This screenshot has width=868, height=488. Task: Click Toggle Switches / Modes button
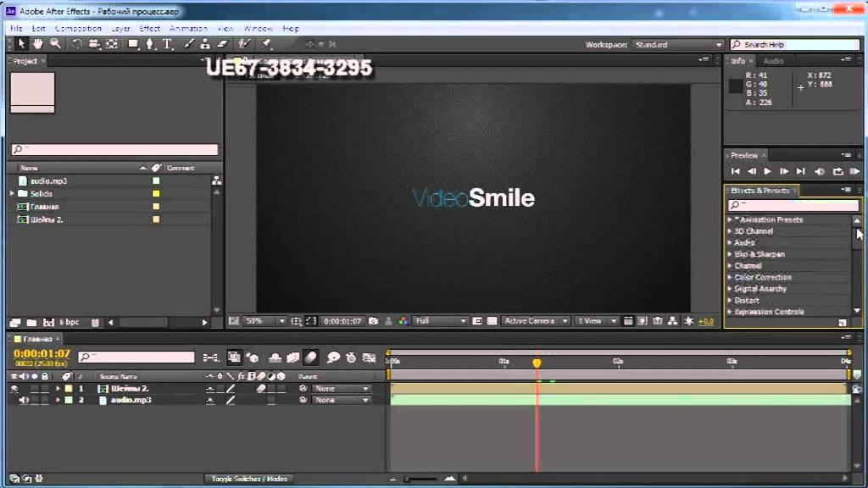point(249,479)
